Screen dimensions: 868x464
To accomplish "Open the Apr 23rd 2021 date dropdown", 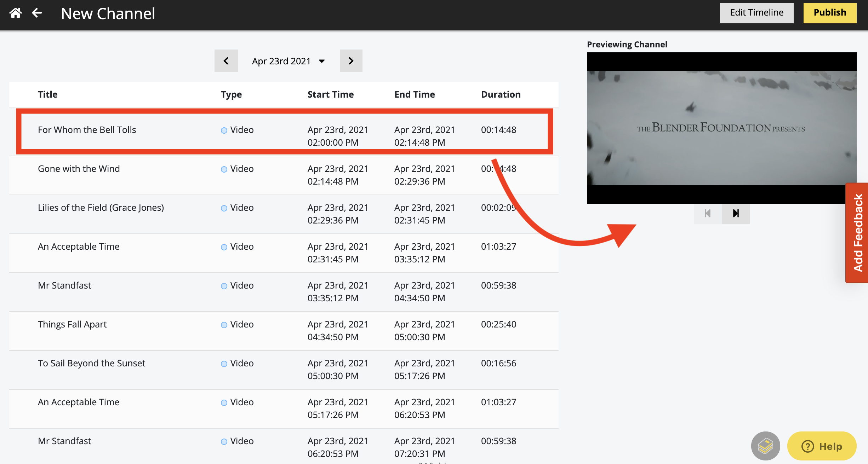I will (x=289, y=61).
